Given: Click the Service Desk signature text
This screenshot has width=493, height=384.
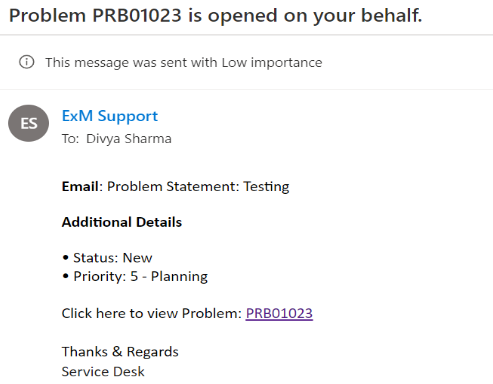Looking at the screenshot, I should coord(103,371).
